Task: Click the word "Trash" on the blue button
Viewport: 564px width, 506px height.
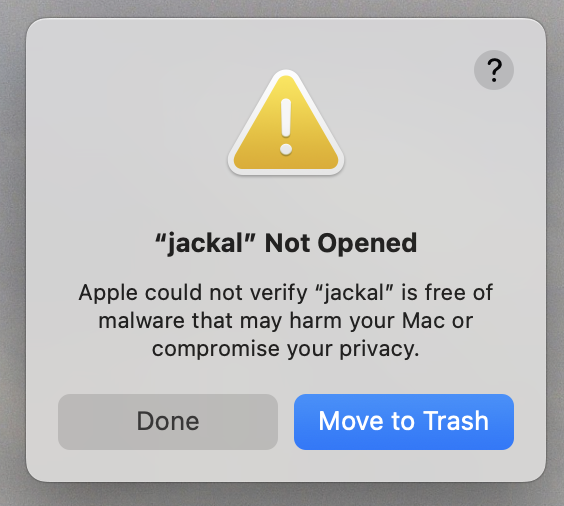Action: (456, 421)
